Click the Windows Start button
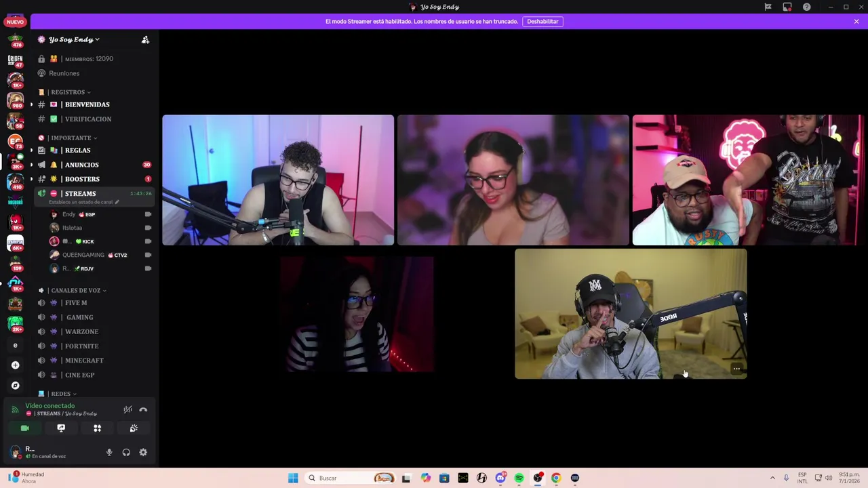This screenshot has width=868, height=488. point(293,479)
